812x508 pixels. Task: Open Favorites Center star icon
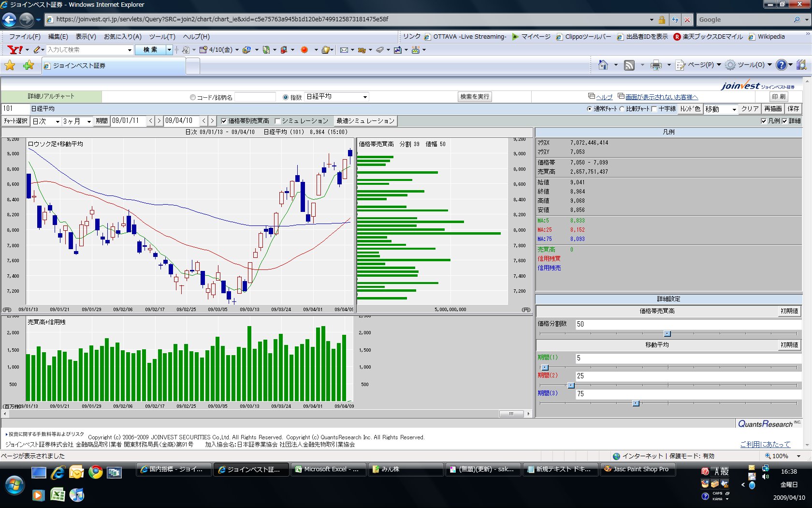(10, 65)
